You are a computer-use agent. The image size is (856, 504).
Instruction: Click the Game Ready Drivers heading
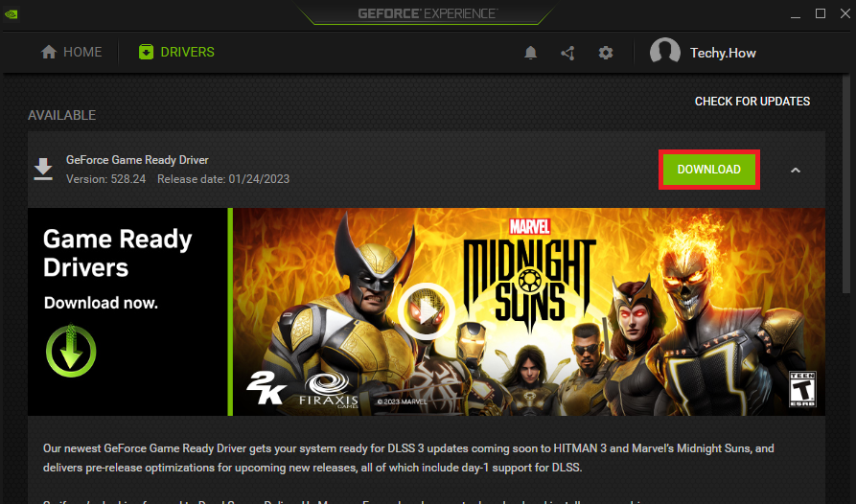[x=117, y=253]
